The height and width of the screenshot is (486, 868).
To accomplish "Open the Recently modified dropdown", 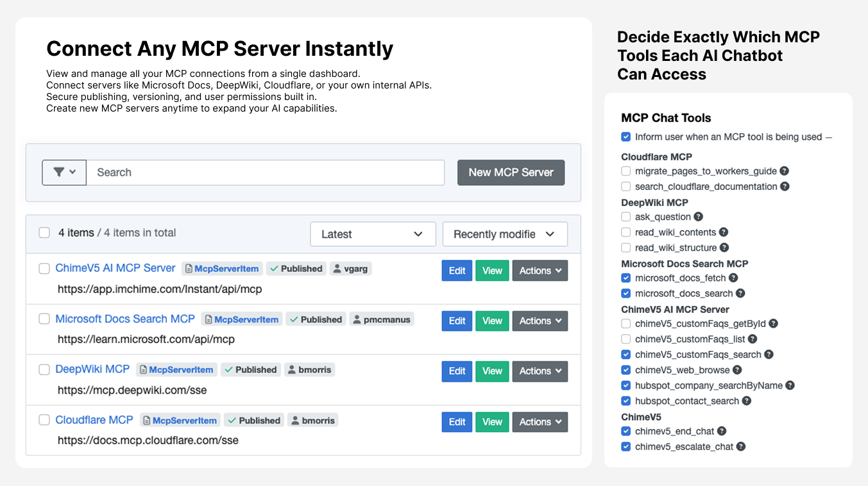I will click(505, 234).
